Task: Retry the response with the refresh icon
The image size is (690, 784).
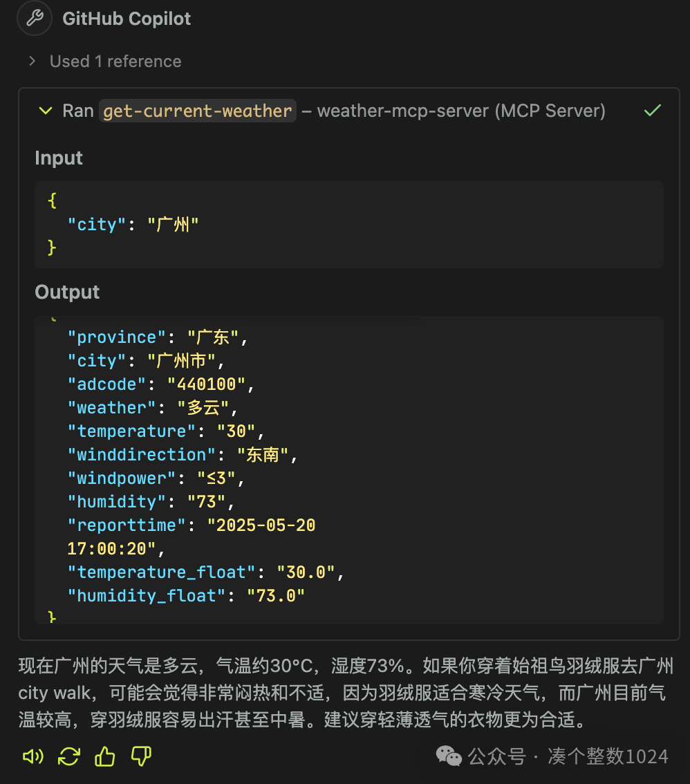Action: [x=69, y=756]
